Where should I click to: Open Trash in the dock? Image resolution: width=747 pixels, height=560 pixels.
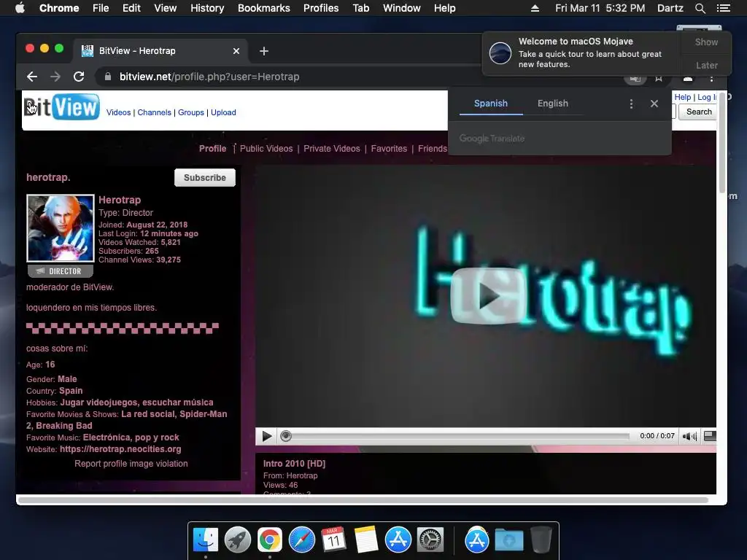[541, 540]
